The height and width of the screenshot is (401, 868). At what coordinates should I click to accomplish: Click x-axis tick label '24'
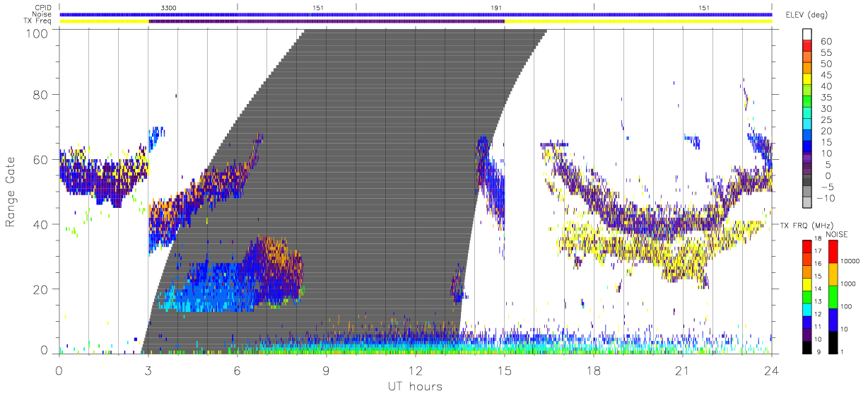point(772,370)
